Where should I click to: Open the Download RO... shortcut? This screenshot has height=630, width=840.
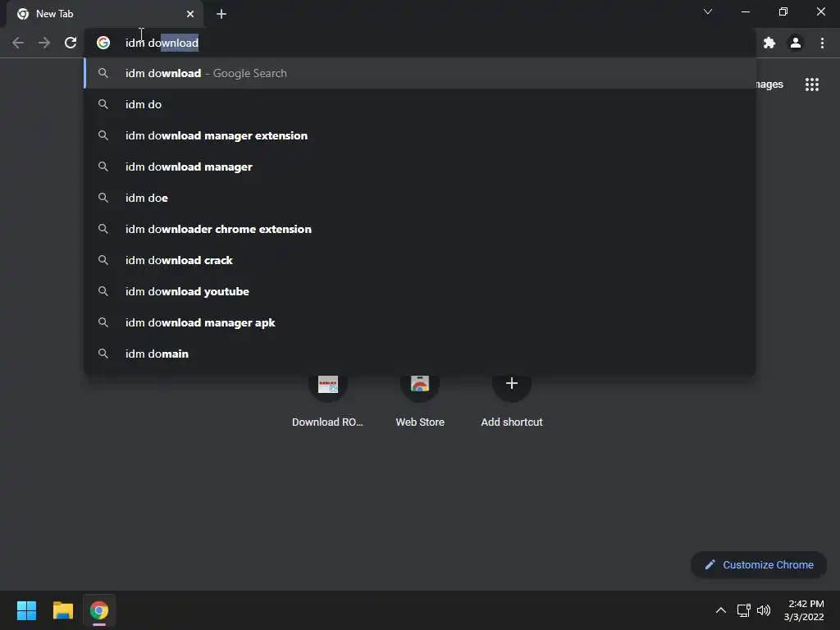pos(327,400)
